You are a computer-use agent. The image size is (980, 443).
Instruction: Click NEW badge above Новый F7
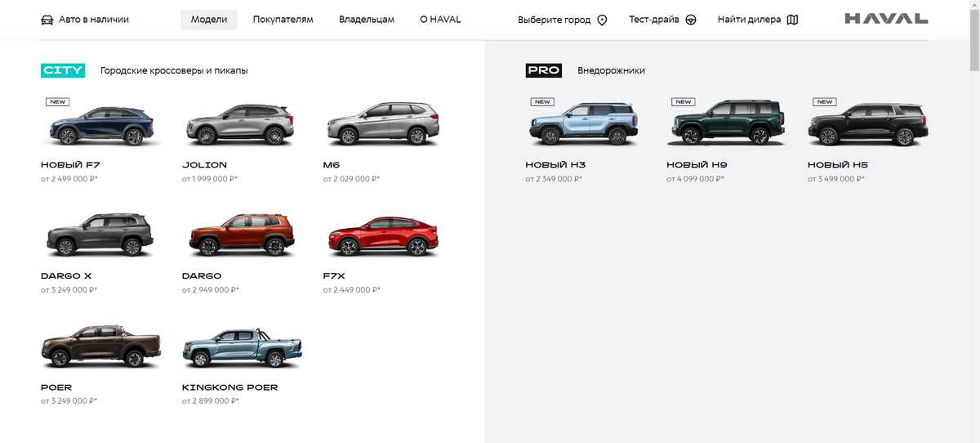pos(57,102)
